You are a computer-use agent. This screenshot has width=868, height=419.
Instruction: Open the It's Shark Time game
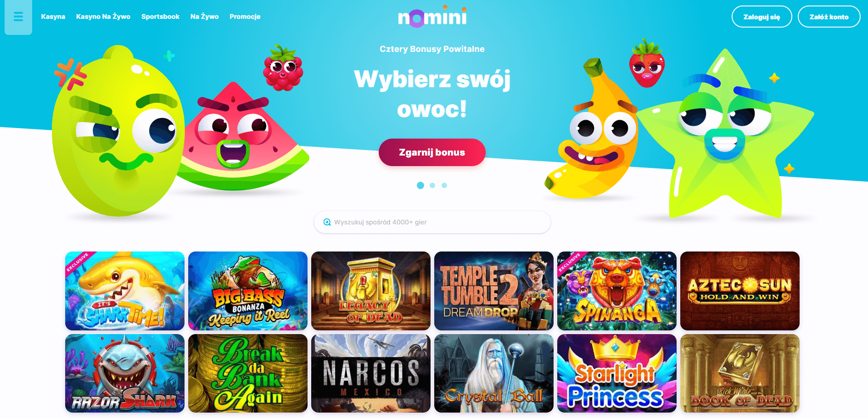pyautogui.click(x=125, y=291)
